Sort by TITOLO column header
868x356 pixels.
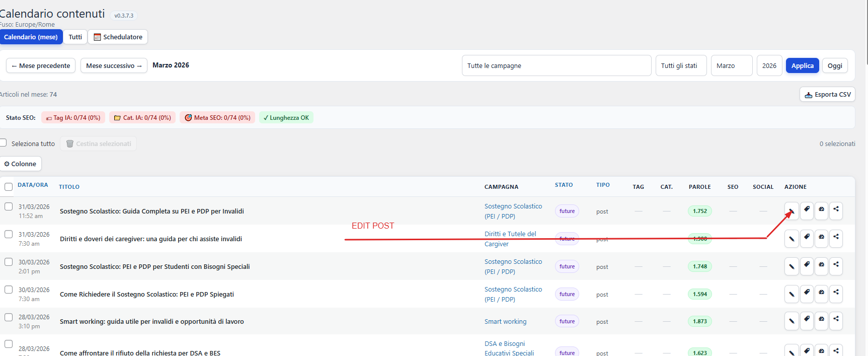[69, 187]
